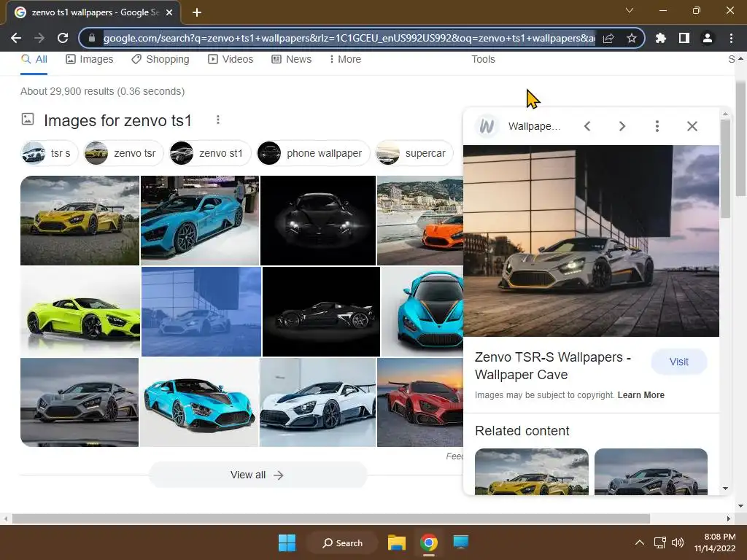
Task: Open the red Zenvo at sunset thumbnail
Action: [419, 402]
